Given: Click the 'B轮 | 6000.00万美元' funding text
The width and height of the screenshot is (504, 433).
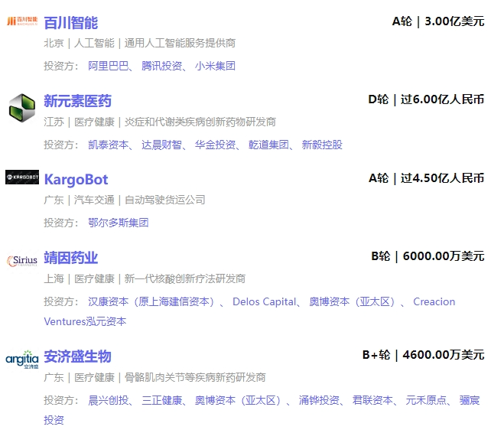Looking at the screenshot, I should [x=428, y=256].
